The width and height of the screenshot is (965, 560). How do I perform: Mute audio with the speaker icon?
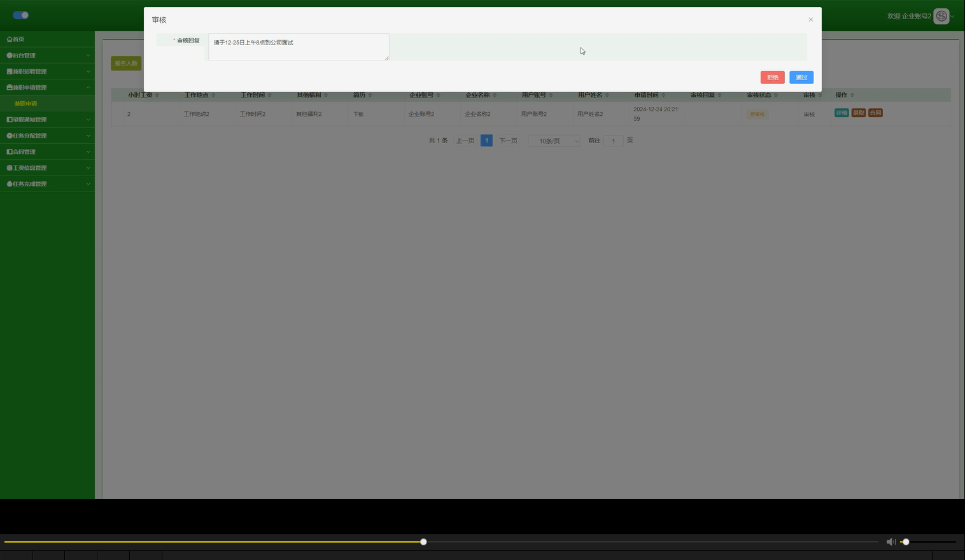(x=891, y=542)
